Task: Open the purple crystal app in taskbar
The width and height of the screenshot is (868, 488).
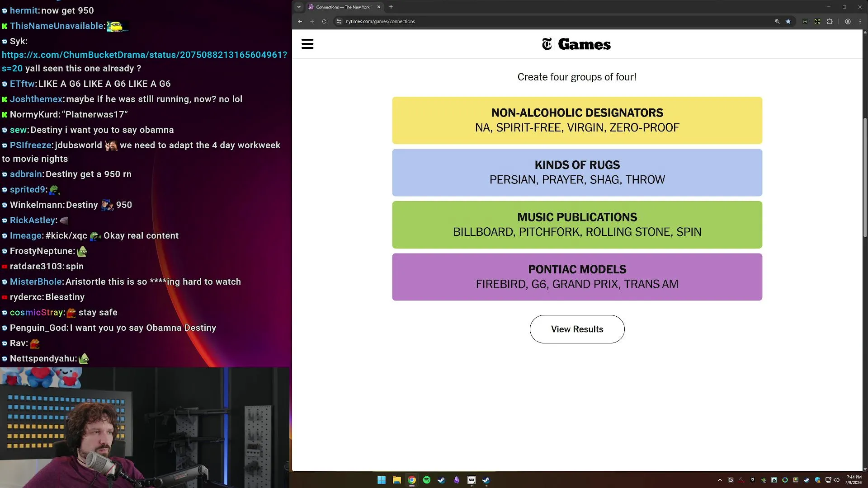Action: (457, 480)
